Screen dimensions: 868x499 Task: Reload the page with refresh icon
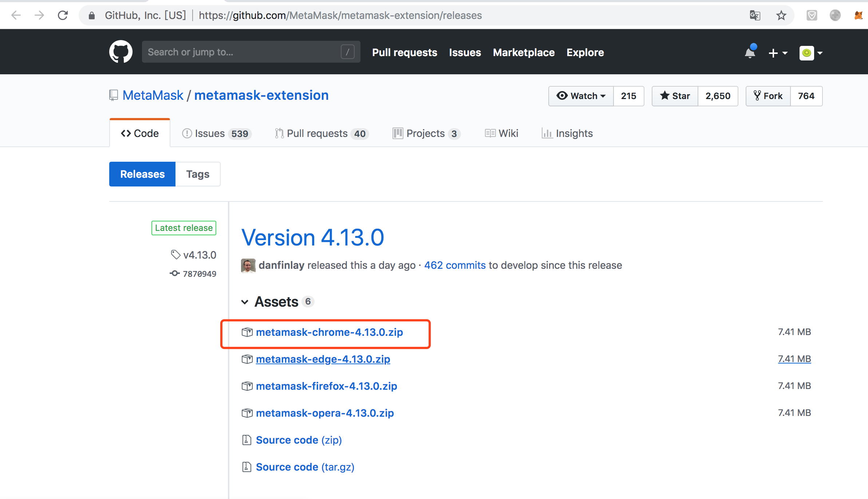coord(63,15)
